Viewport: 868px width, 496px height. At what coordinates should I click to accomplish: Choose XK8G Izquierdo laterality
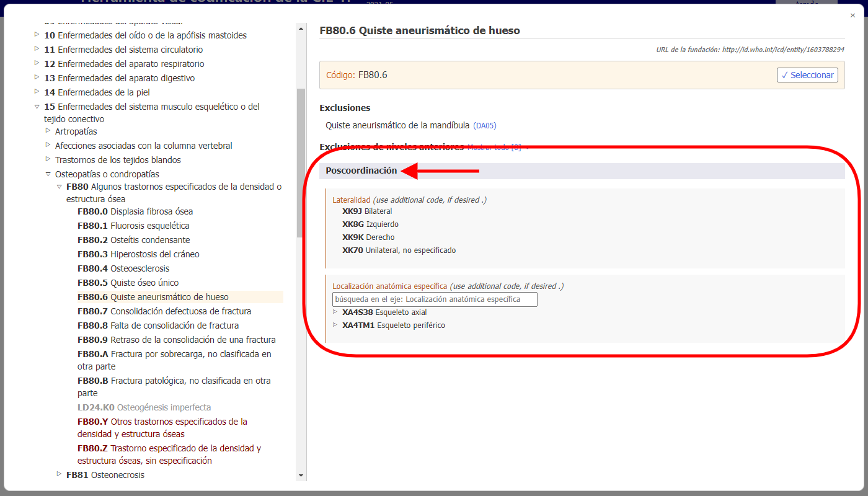(x=370, y=224)
